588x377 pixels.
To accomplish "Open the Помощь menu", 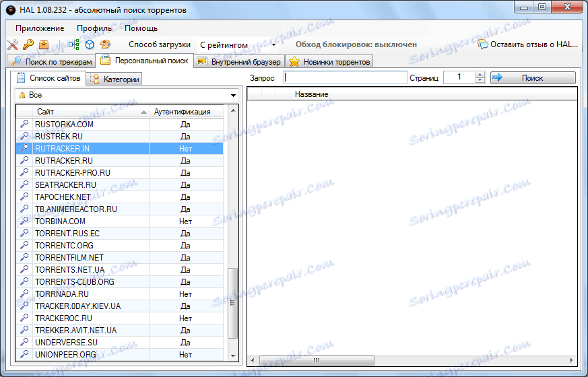I will coord(141,28).
